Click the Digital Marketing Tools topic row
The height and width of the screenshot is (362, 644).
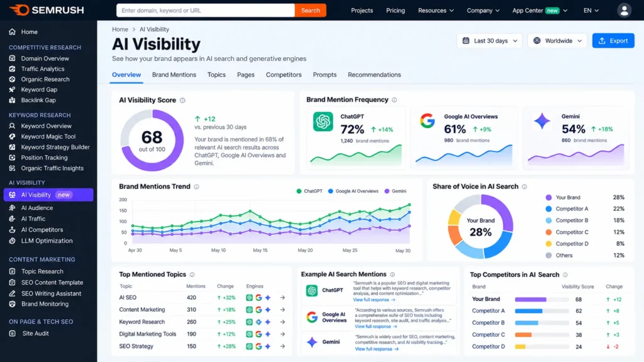202,334
